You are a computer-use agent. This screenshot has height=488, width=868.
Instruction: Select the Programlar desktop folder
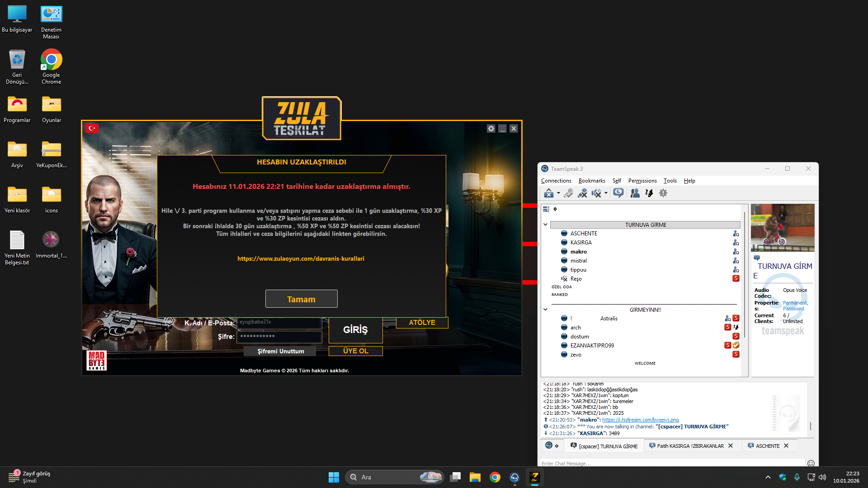click(x=17, y=109)
